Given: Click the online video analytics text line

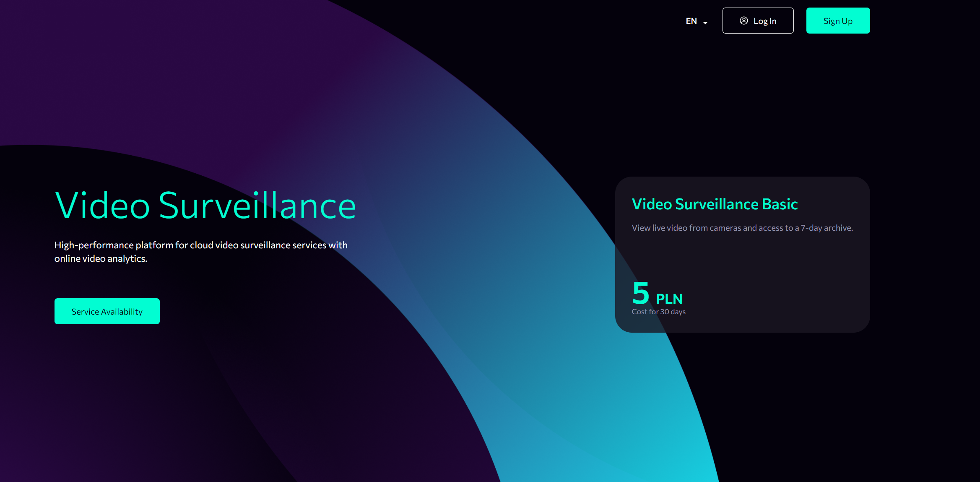Looking at the screenshot, I should click(101, 258).
